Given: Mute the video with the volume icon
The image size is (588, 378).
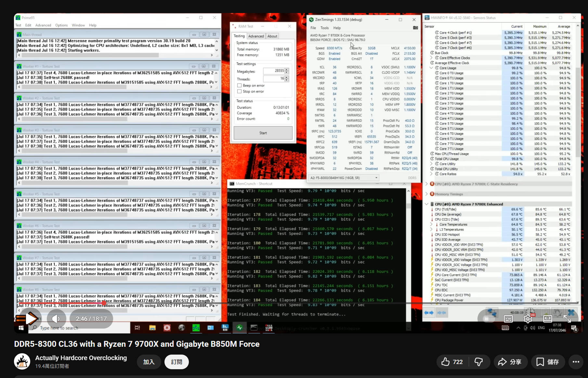Looking at the screenshot, I should tap(56, 319).
